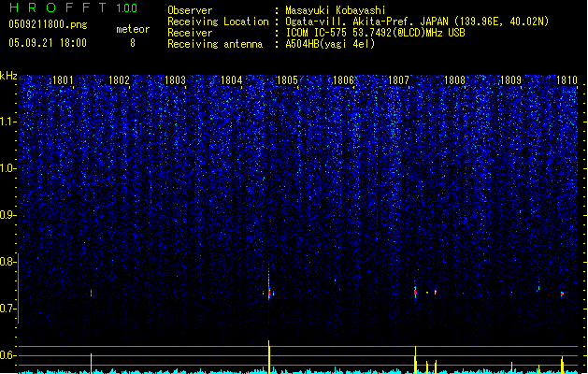Select the file name 0509211800.png
The width and height of the screenshot is (588, 374).
click(x=48, y=24)
